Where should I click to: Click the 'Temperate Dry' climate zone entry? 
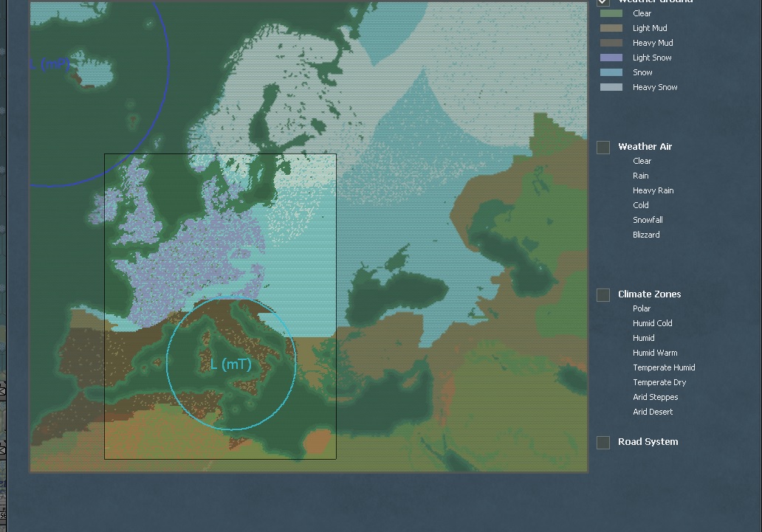(659, 382)
